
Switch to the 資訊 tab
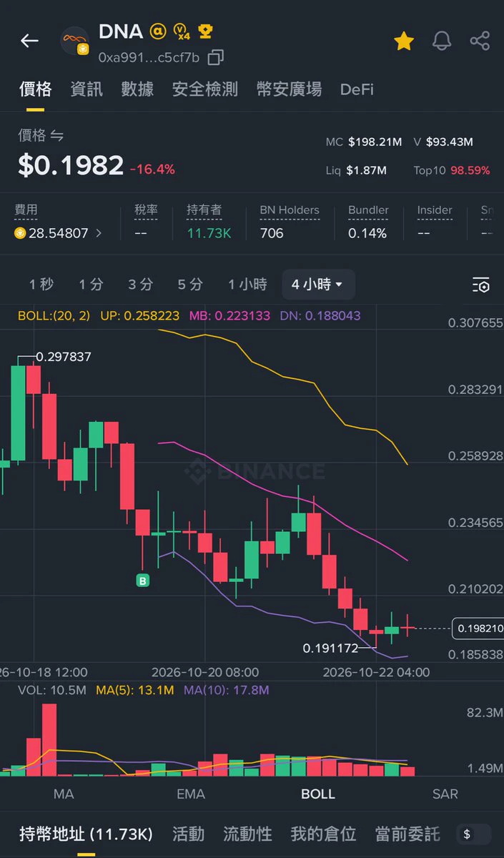point(87,89)
